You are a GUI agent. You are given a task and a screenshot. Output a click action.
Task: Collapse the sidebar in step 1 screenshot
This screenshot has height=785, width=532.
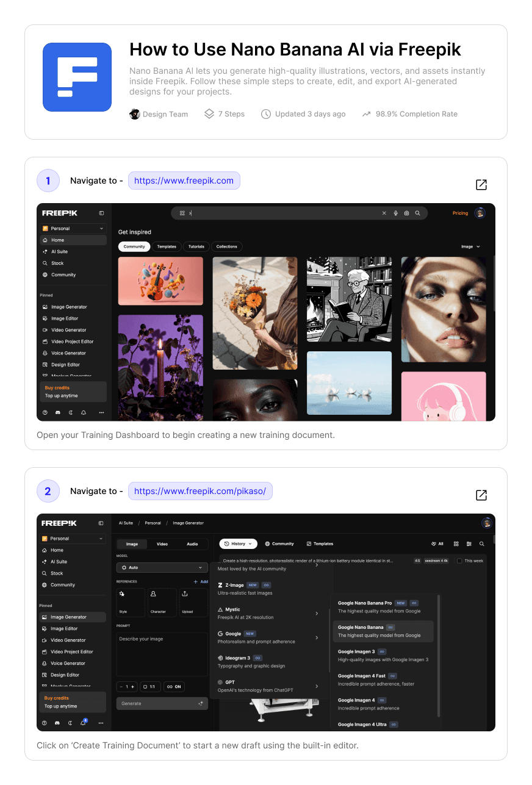pos(101,213)
